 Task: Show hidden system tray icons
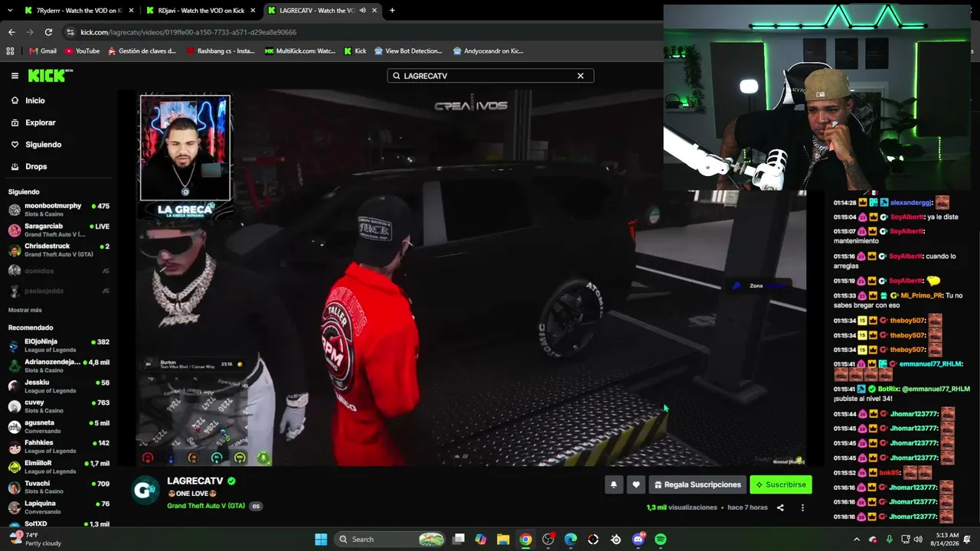tap(856, 540)
